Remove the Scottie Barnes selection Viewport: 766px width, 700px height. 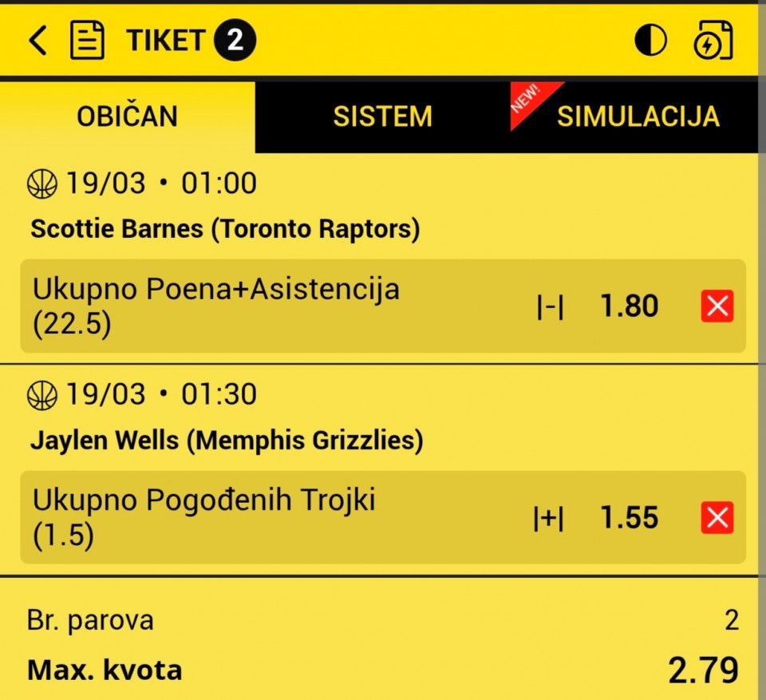[x=717, y=306]
